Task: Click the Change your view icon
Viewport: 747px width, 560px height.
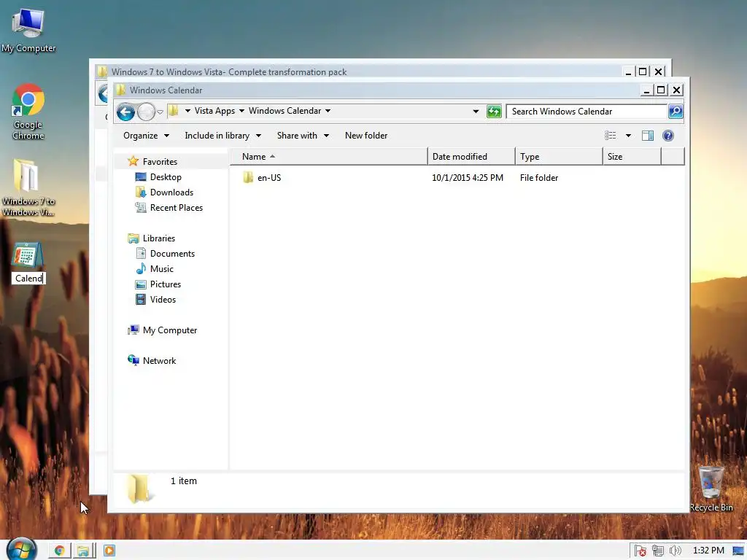Action: tap(611, 136)
